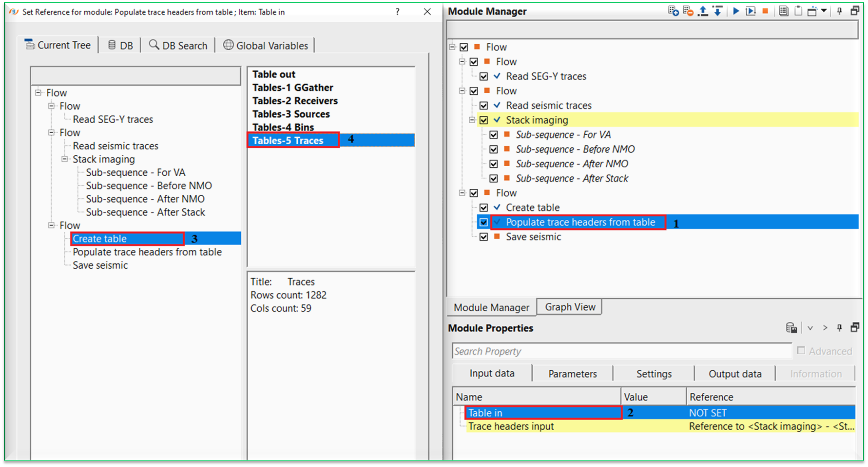The height and width of the screenshot is (467, 868).
Task: Open the dropdown arrow beside the window icon
Action: point(825,11)
